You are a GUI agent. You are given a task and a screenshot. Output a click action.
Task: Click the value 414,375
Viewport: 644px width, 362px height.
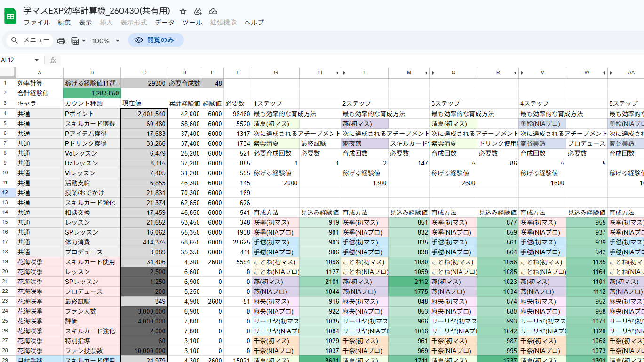[144, 242]
